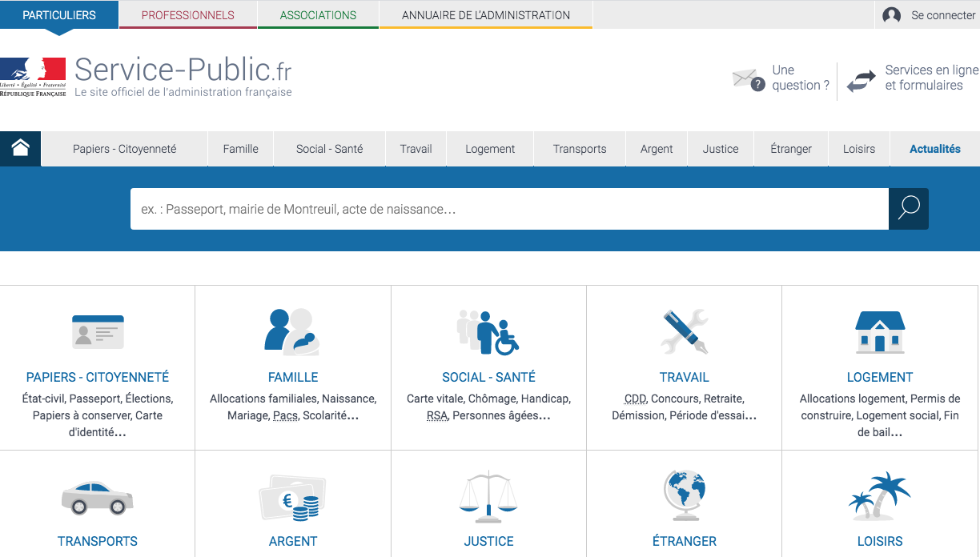Click the wheelchair Social - Santé icon
980x557 pixels.
coord(488,332)
